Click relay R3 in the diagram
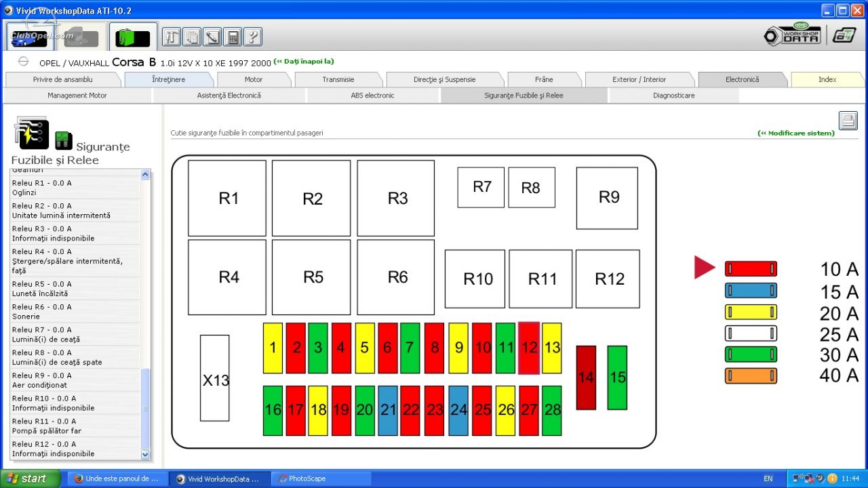The image size is (868, 488). click(x=396, y=198)
